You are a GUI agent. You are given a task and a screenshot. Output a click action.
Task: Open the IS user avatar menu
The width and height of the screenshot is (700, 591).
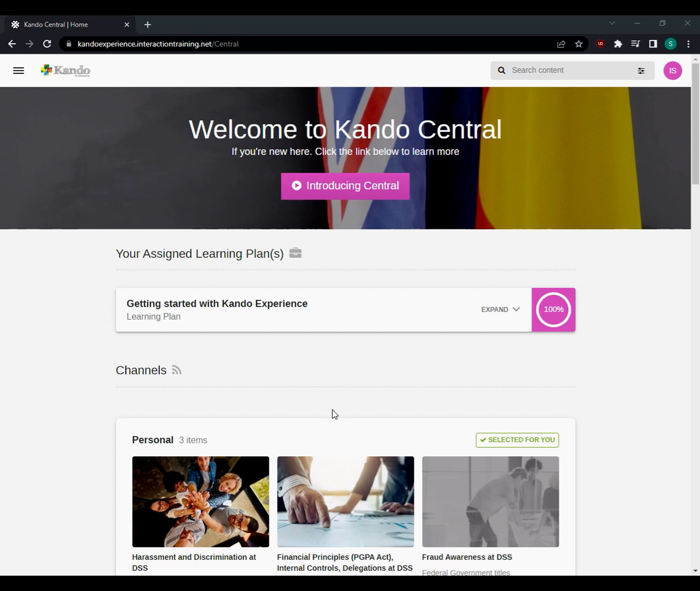[673, 71]
